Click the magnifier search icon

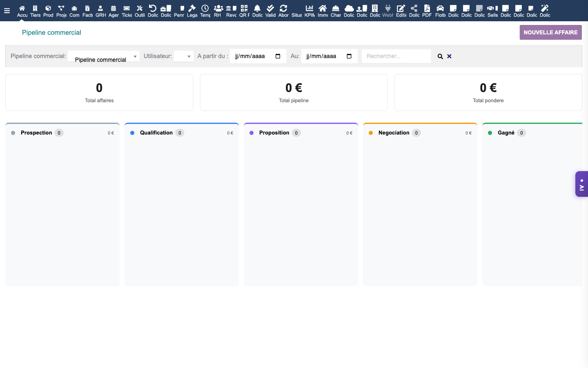click(x=440, y=56)
